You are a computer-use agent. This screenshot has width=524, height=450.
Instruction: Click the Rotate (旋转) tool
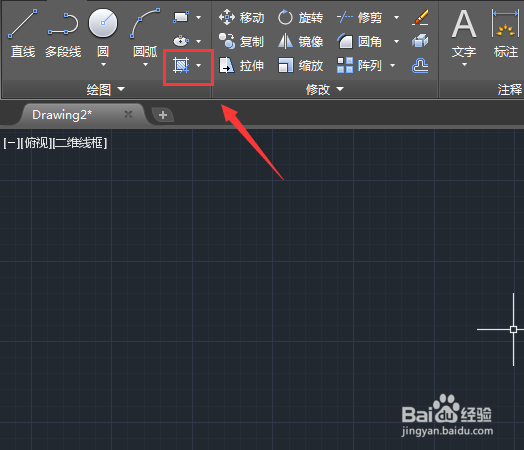coord(300,17)
